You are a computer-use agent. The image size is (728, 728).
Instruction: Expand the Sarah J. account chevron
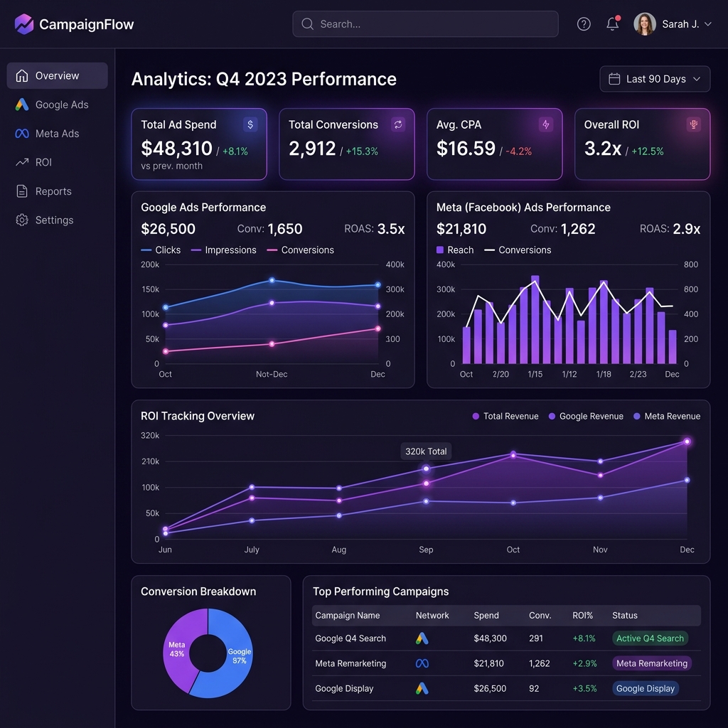click(x=707, y=24)
